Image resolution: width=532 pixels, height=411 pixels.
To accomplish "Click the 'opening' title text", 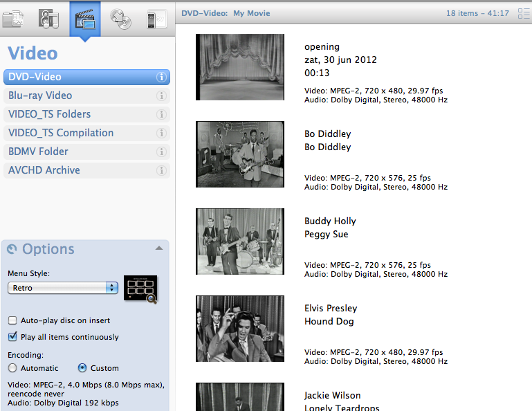I will pos(322,47).
